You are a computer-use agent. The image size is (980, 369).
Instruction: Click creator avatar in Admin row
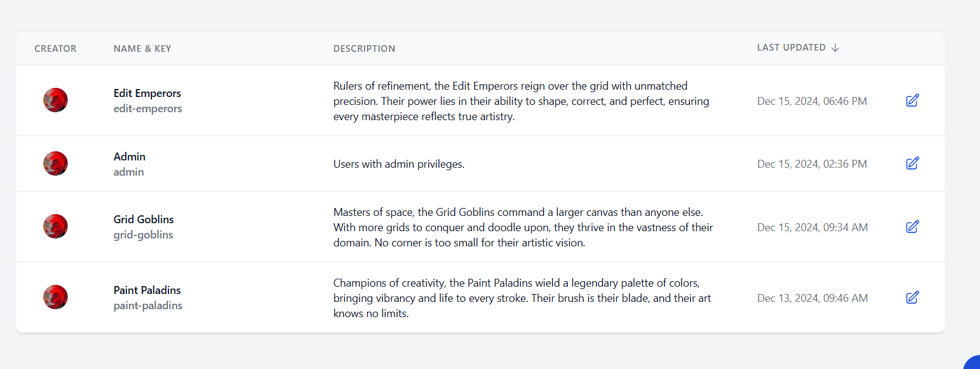tap(56, 163)
